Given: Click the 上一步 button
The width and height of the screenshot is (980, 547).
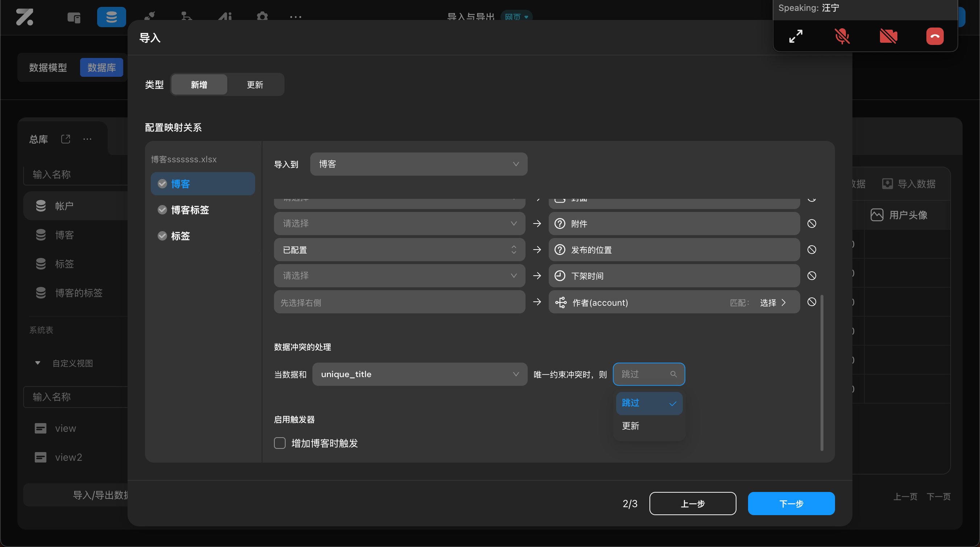Looking at the screenshot, I should 692,504.
